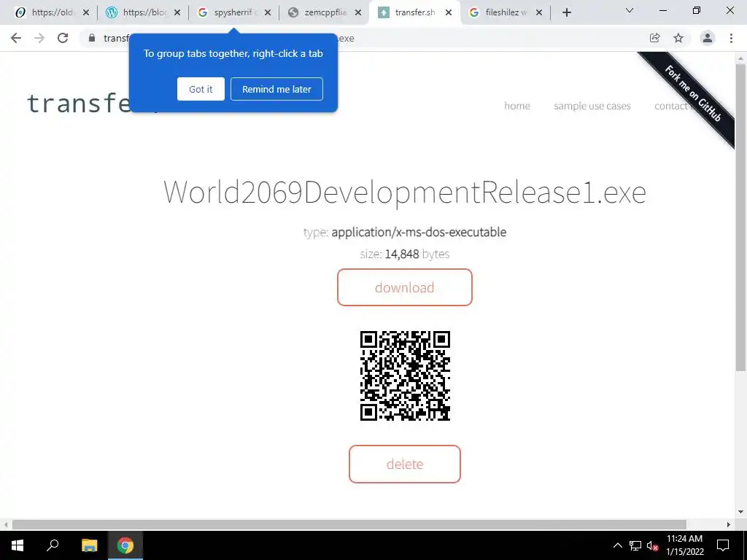Click the muted volume tray icon

653,545
